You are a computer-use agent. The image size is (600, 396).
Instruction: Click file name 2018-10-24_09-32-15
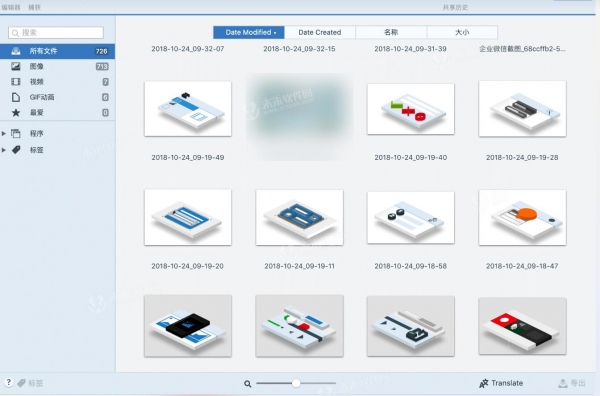pos(299,49)
